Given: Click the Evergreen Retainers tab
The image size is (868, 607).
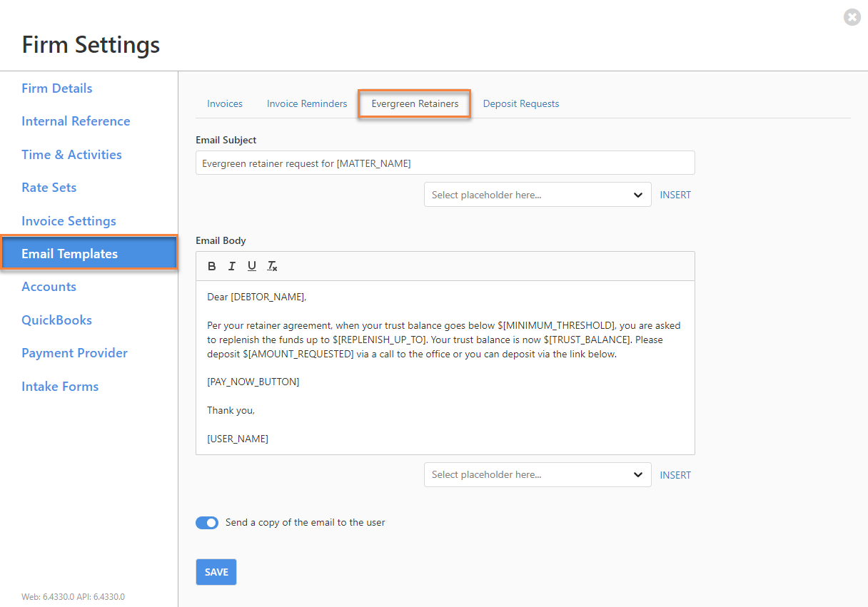Looking at the screenshot, I should click(x=415, y=103).
